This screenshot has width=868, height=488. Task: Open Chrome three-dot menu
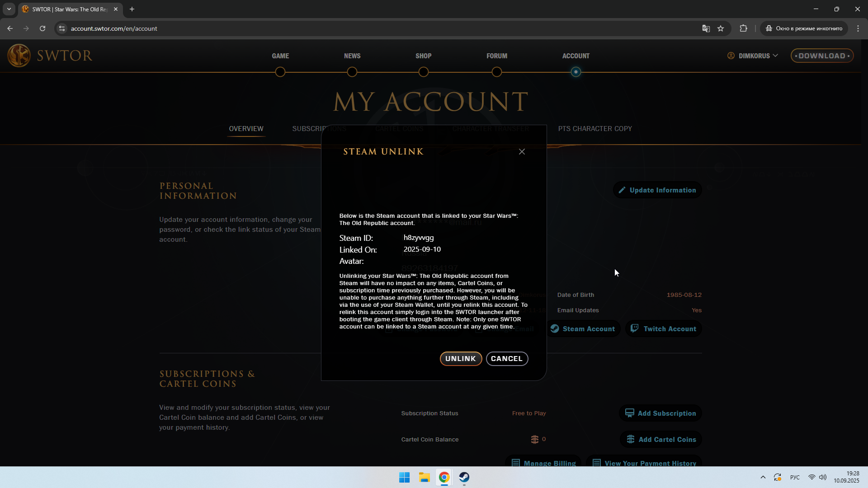click(x=858, y=28)
